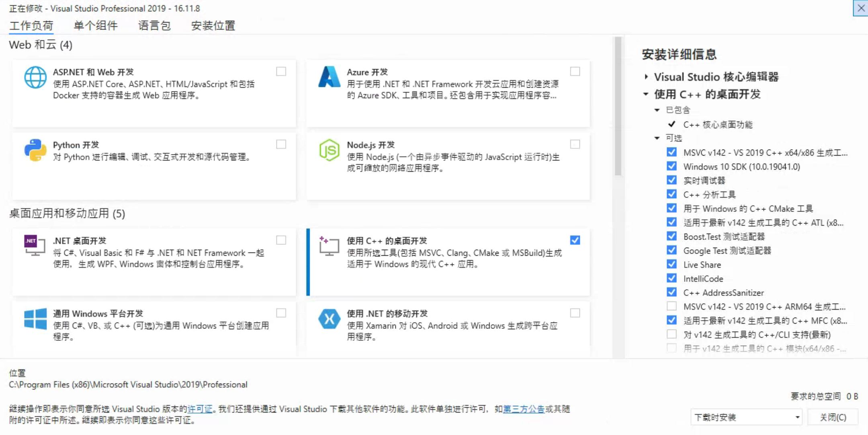Uncheck the C++ desktop development workload checkbox
Viewport: 868px width, 435px height.
tap(575, 240)
